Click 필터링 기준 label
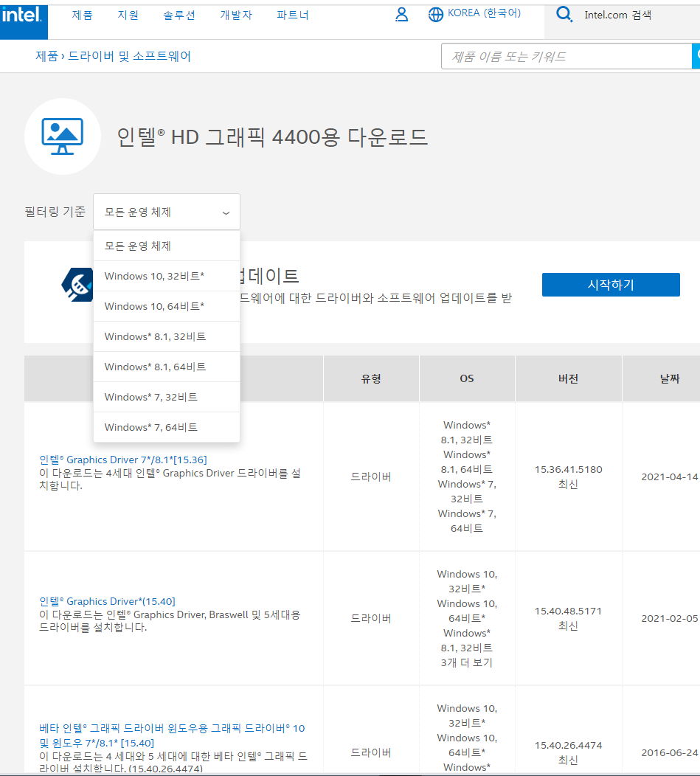700x776 pixels. tap(55, 212)
